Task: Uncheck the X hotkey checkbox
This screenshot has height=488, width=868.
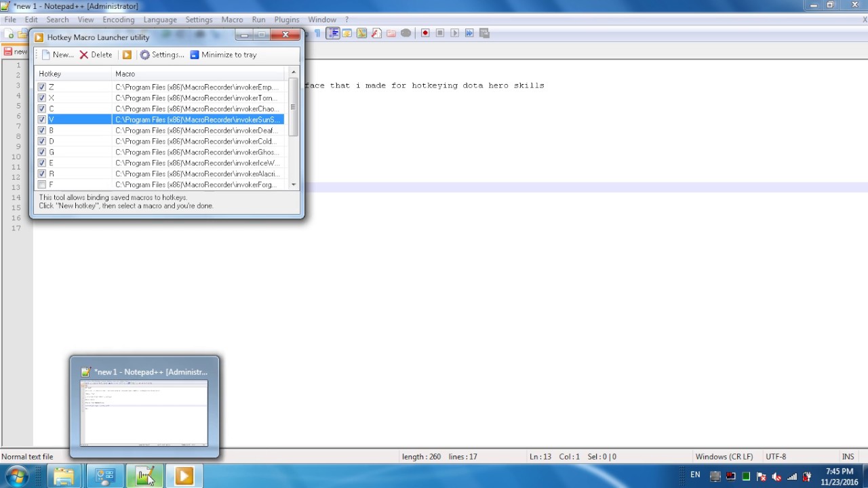Action: (x=42, y=98)
